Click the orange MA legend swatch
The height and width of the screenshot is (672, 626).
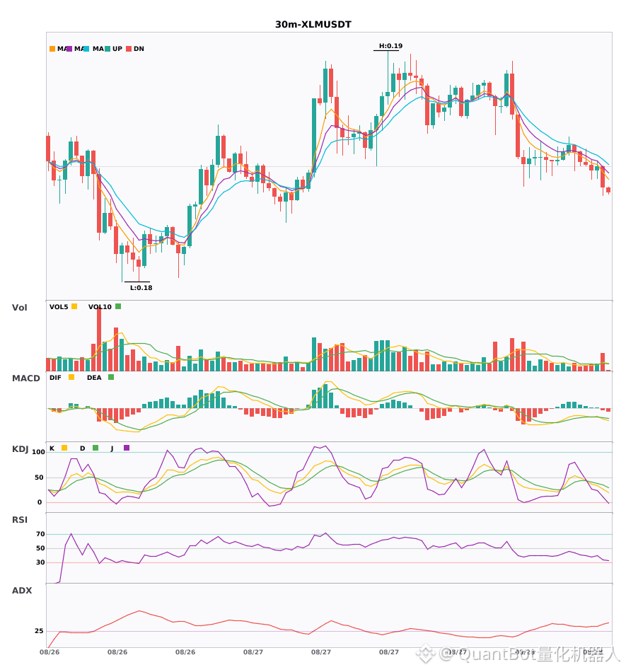click(52, 49)
